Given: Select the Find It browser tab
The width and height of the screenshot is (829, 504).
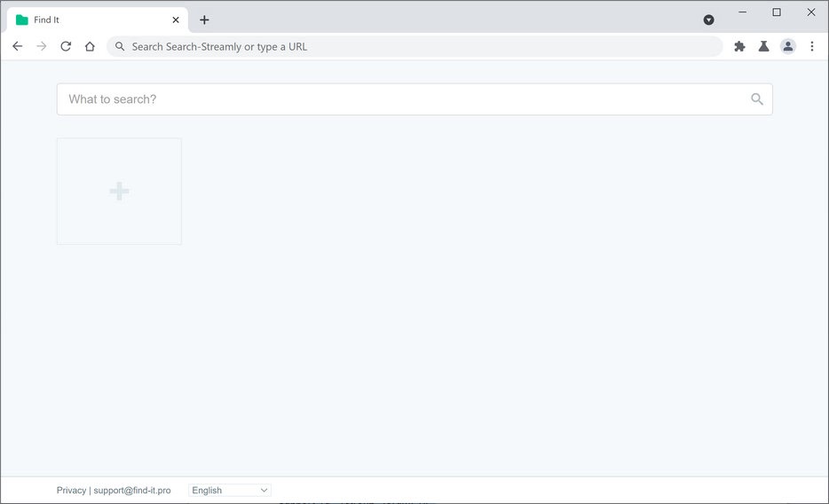Looking at the screenshot, I should pos(98,20).
